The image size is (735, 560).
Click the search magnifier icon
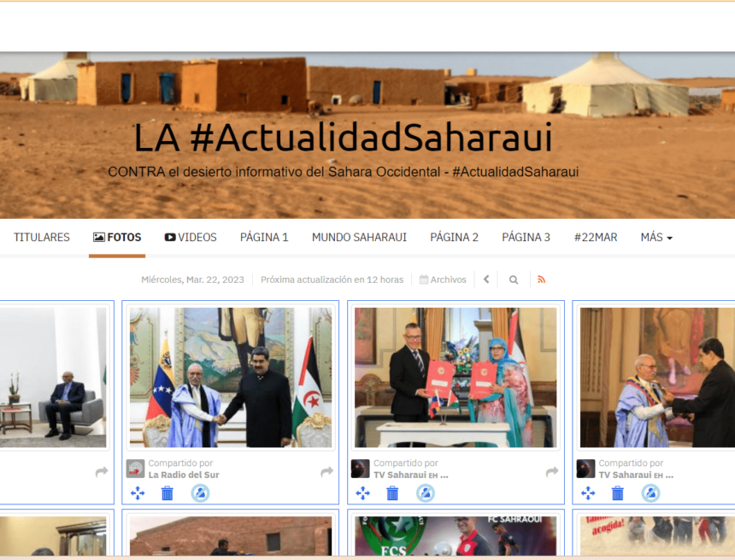click(514, 279)
